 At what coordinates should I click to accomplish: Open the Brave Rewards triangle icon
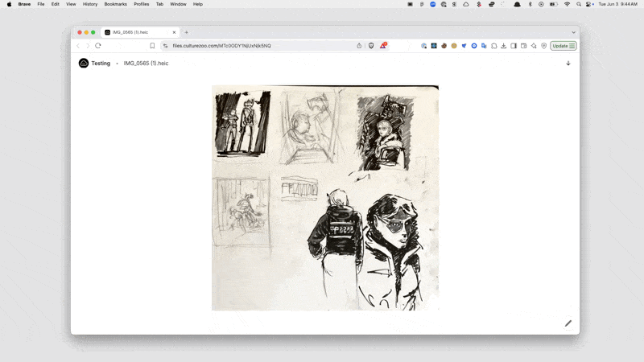point(383,46)
